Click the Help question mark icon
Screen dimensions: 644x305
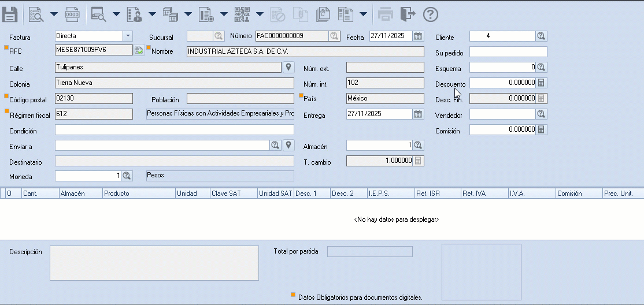click(431, 14)
